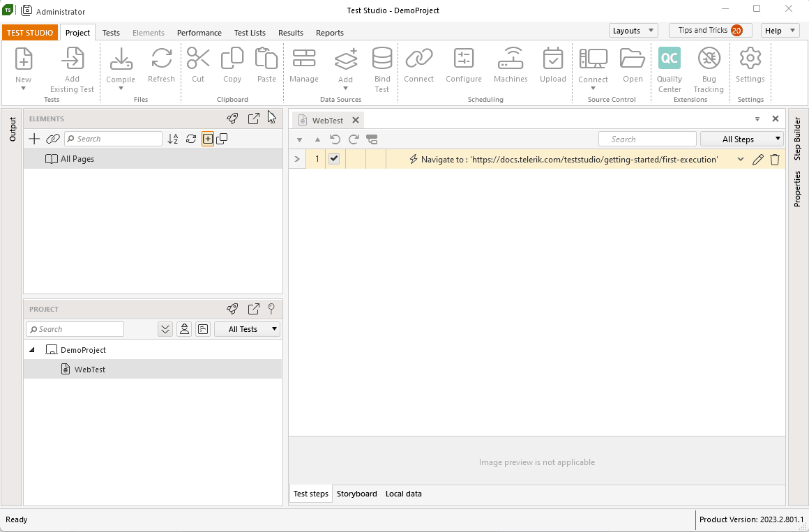This screenshot has width=809, height=532.
Task: Pin the Project panel
Action: [271, 309]
